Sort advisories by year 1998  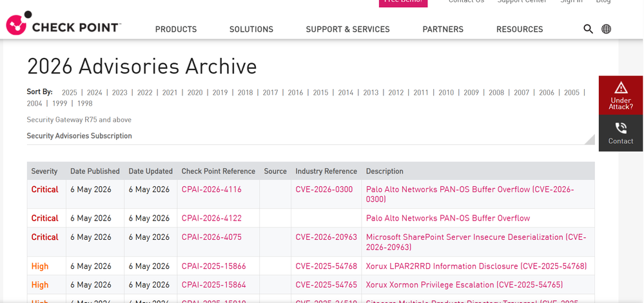85,103
